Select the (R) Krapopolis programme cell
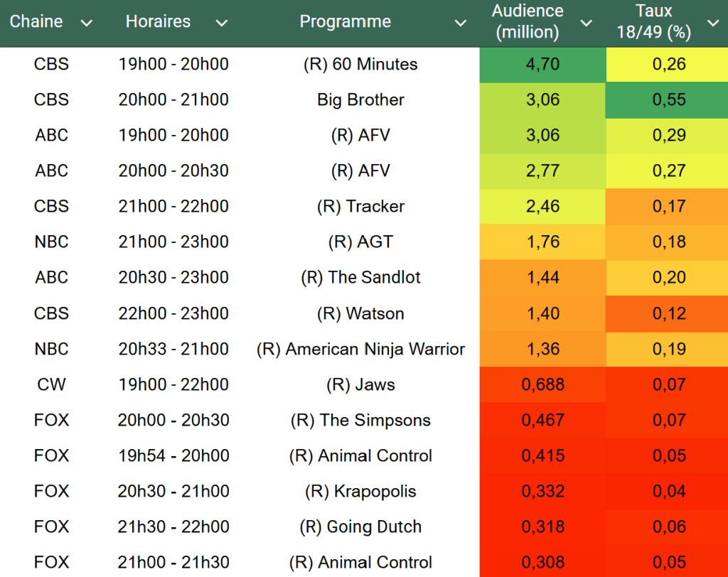This screenshot has width=728, height=577. (360, 491)
